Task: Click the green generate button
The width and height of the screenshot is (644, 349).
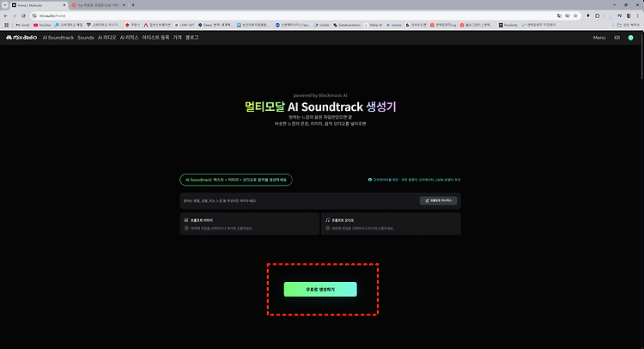Action: pos(320,289)
